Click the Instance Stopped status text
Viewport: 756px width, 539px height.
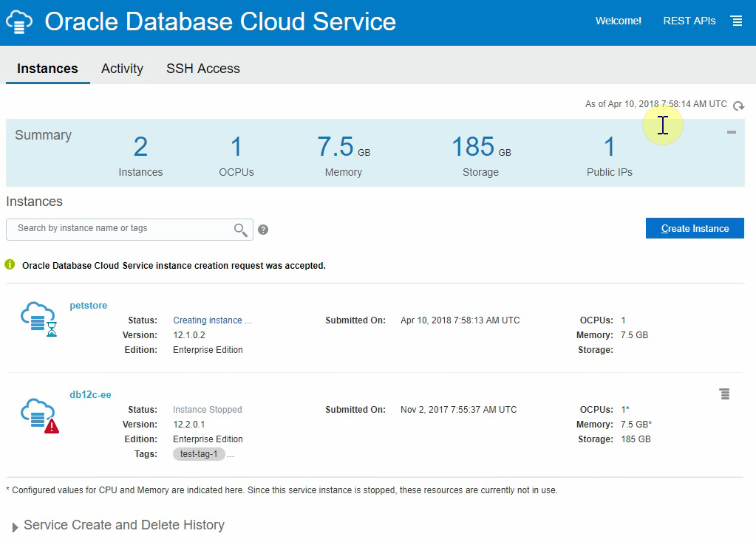208,410
